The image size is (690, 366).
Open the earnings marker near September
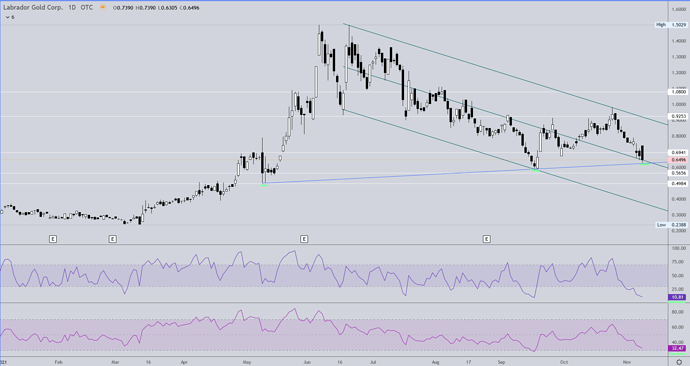pos(486,239)
